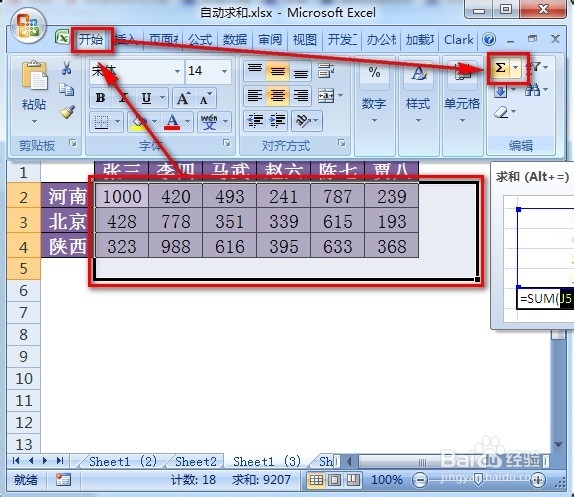Toggle left text alignment

click(x=255, y=96)
